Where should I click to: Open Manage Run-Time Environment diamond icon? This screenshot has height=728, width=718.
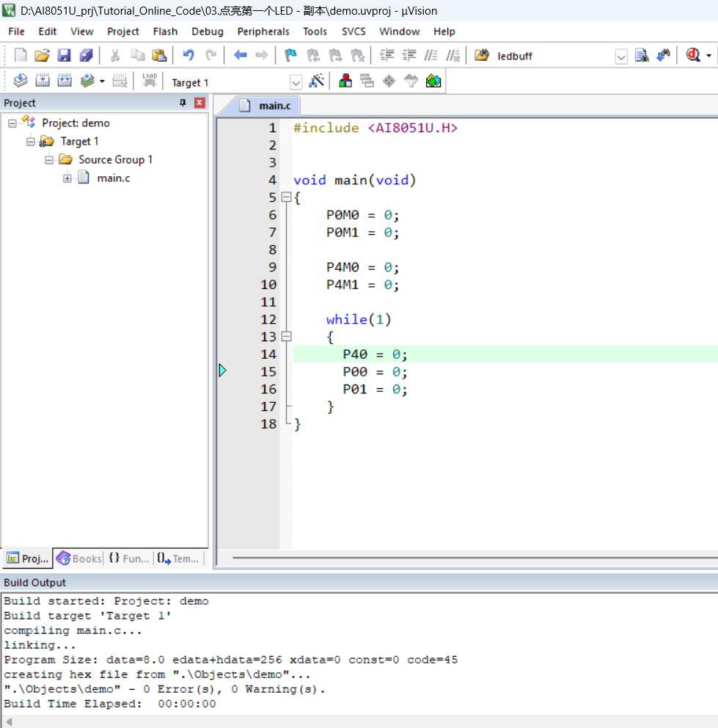coord(389,81)
